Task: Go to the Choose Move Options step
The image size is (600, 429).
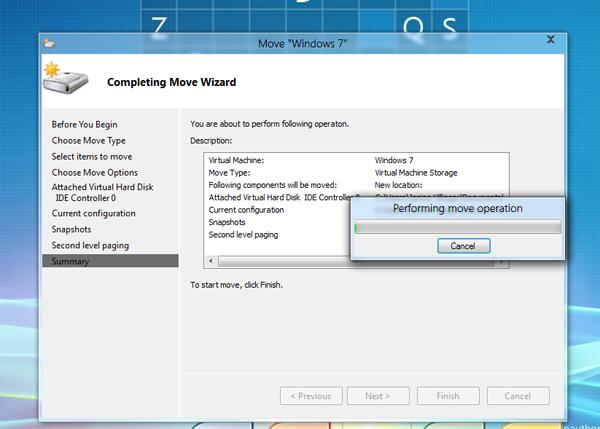Action: 95,173
